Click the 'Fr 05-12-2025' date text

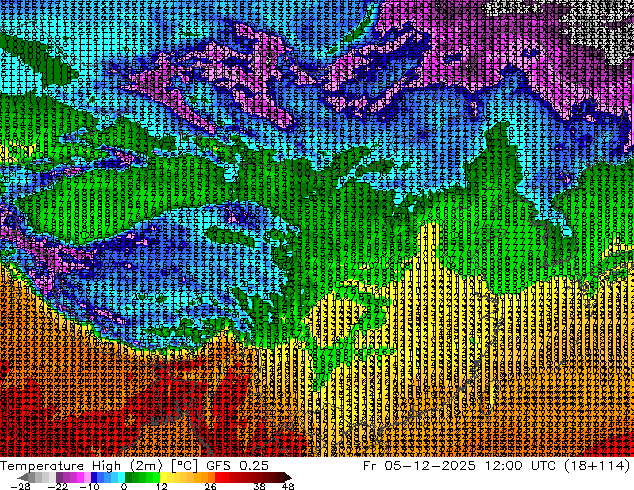pyautogui.click(x=419, y=466)
